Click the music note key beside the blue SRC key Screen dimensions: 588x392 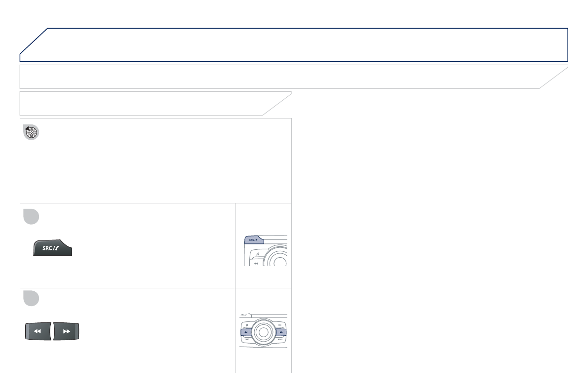point(257,254)
